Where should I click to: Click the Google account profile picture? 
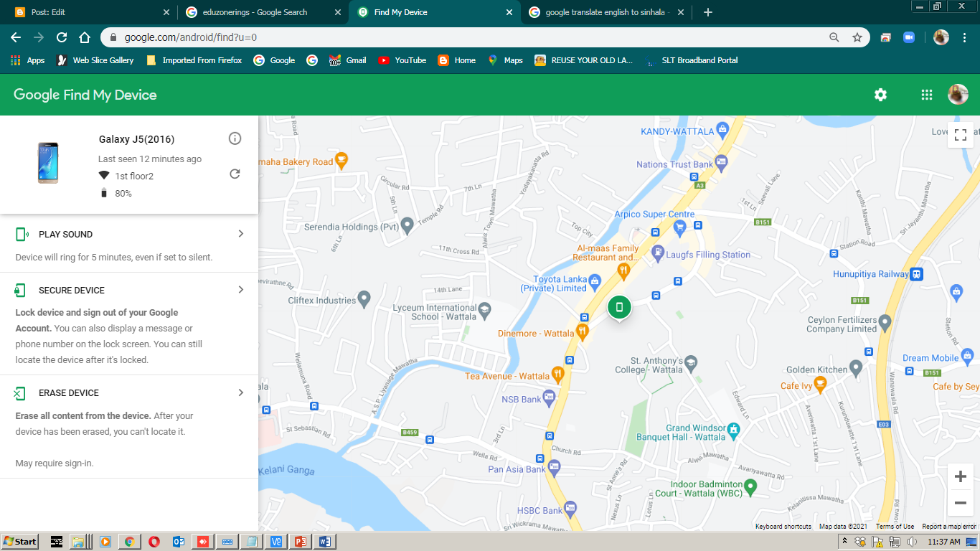pos(958,94)
